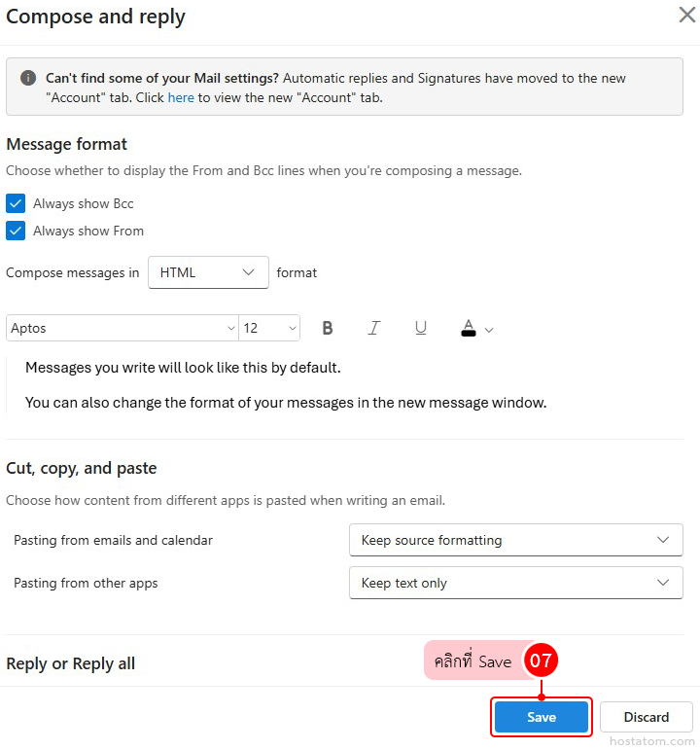
Task: Click the info icon in the notice banner
Action: [x=28, y=78]
